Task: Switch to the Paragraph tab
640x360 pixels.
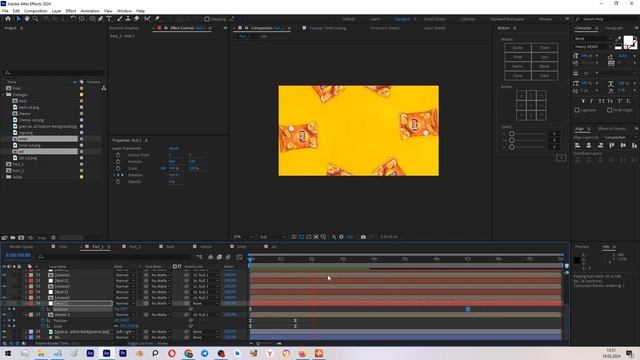Action: [613, 28]
